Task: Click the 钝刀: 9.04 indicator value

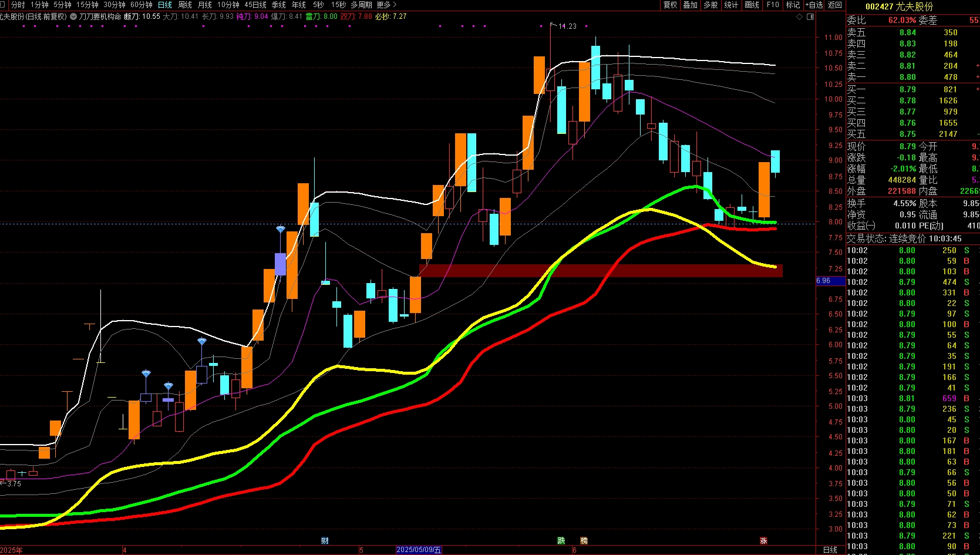Action: tap(252, 16)
